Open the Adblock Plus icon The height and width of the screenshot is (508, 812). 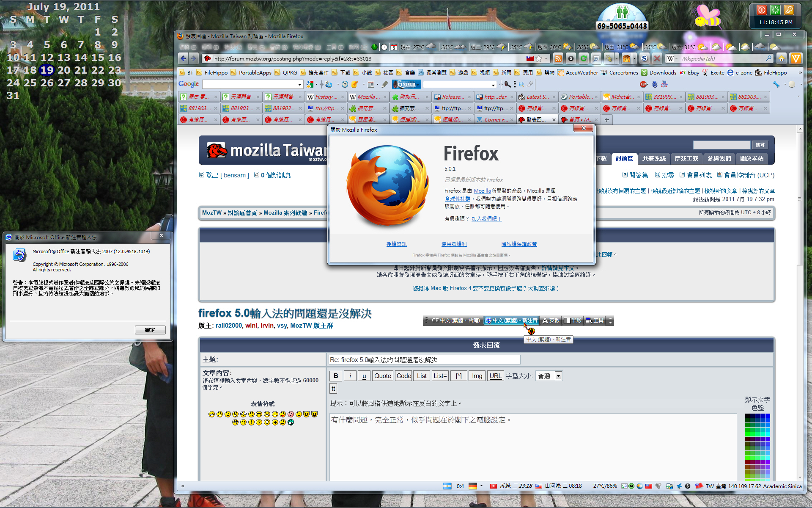(643, 84)
